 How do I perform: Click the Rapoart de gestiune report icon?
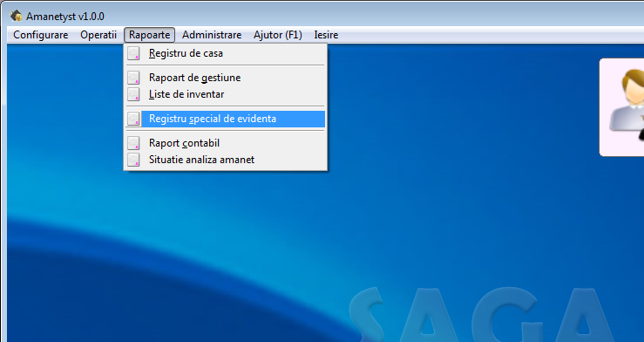(x=133, y=78)
